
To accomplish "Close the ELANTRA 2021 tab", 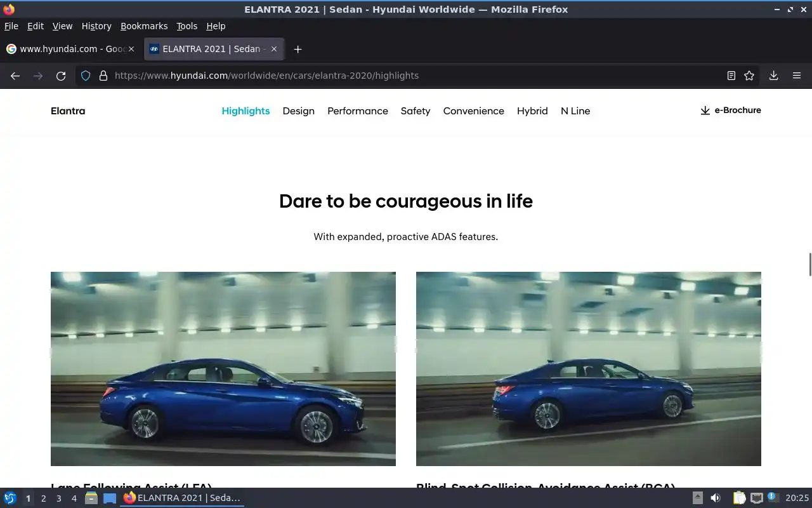I will (275, 49).
